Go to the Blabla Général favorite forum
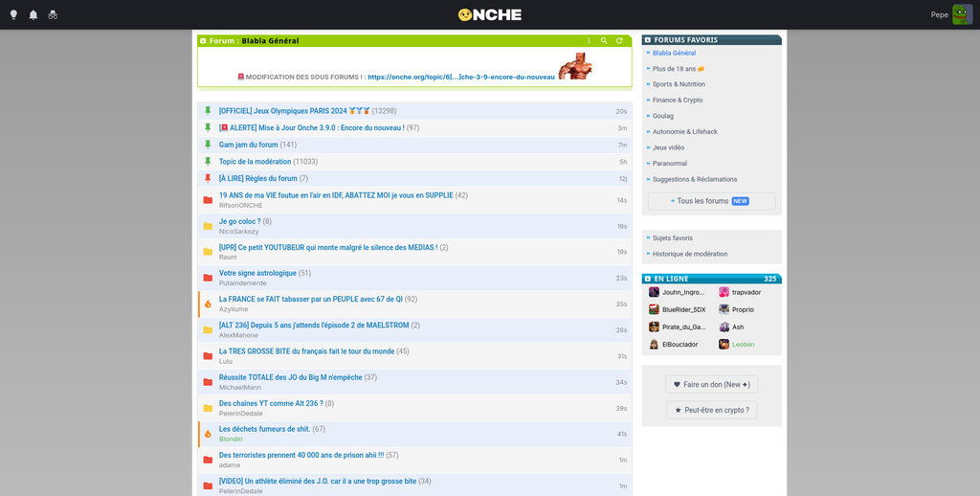 click(674, 54)
